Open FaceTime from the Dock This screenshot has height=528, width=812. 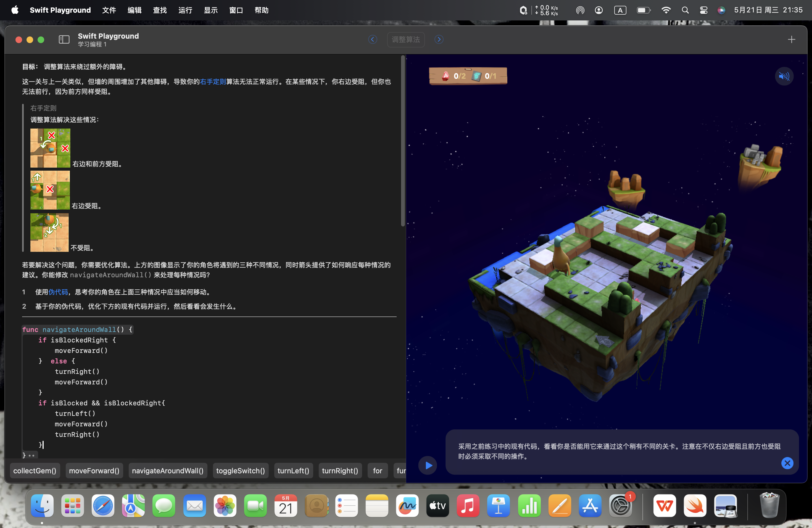pyautogui.click(x=255, y=505)
